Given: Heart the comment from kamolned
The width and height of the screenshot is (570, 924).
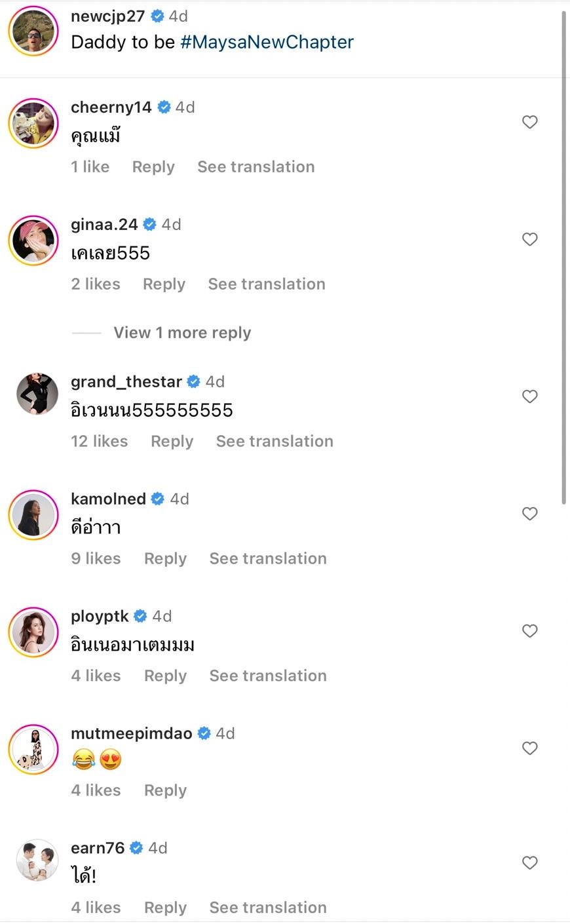Looking at the screenshot, I should [x=529, y=514].
